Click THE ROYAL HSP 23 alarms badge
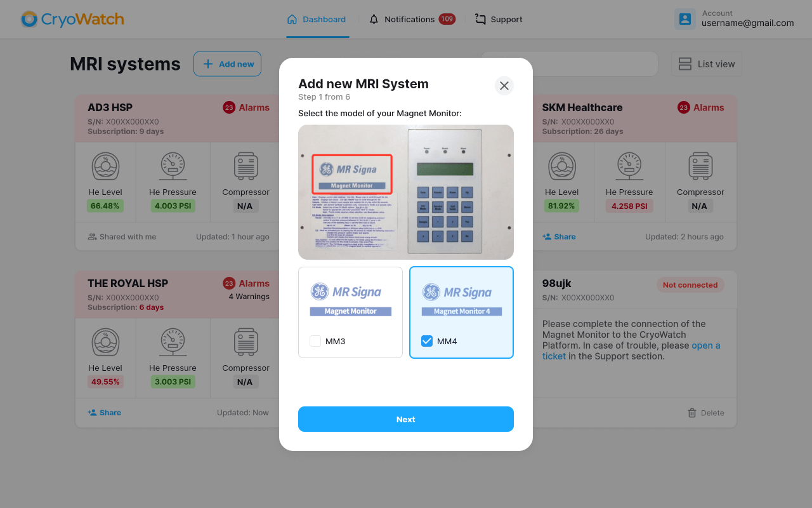The width and height of the screenshot is (812, 508). pyautogui.click(x=229, y=283)
